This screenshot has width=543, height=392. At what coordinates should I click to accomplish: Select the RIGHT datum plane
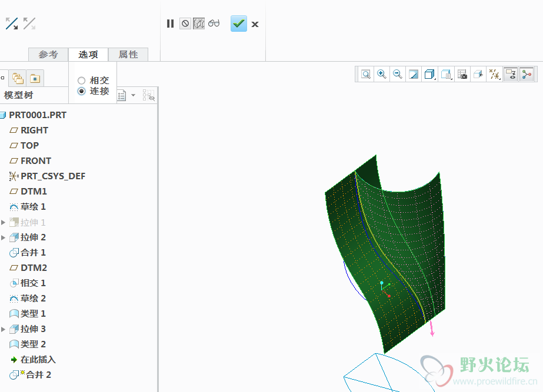(34, 130)
